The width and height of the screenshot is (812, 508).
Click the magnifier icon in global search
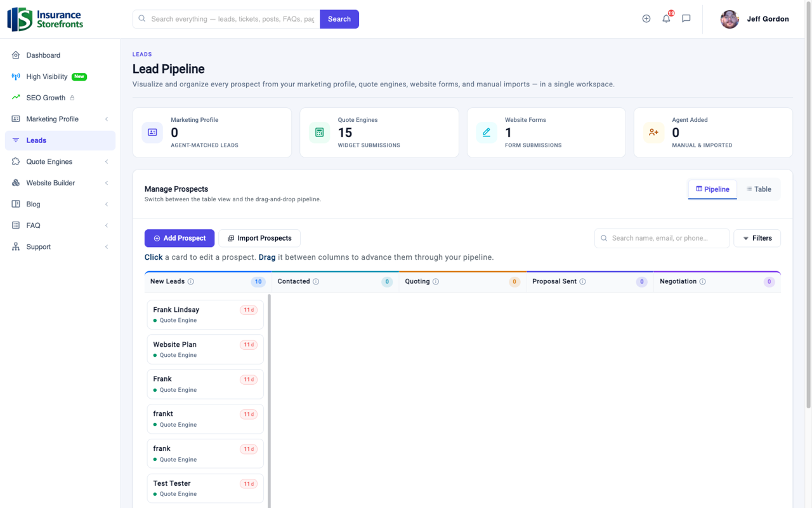pos(142,19)
